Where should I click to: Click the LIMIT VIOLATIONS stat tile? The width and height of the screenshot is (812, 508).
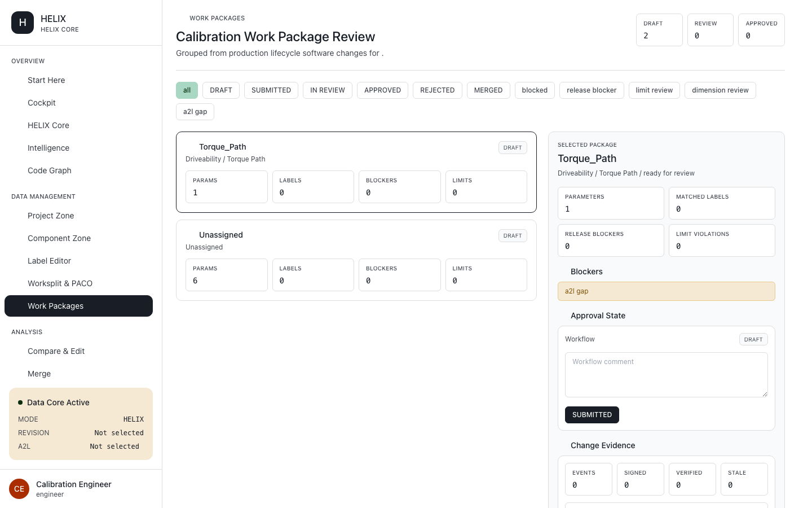point(722,240)
